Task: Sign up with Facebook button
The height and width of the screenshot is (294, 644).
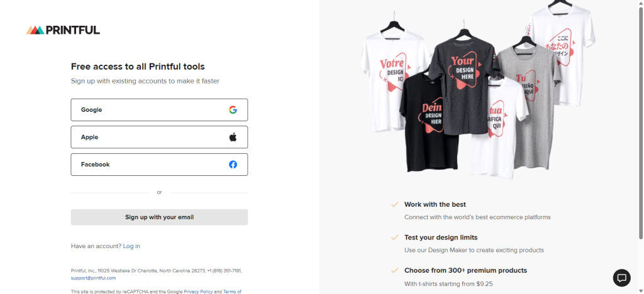Action: click(x=159, y=165)
